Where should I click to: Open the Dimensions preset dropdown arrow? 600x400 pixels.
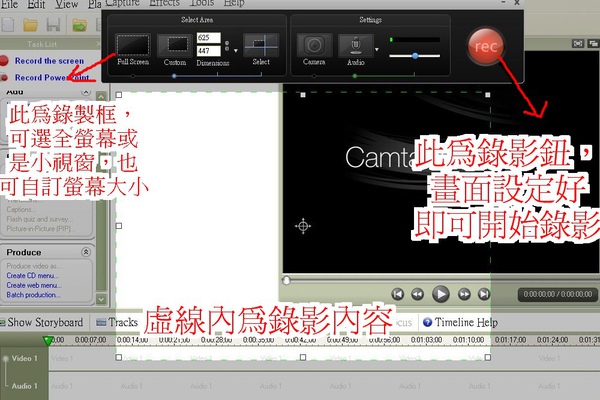point(236,51)
